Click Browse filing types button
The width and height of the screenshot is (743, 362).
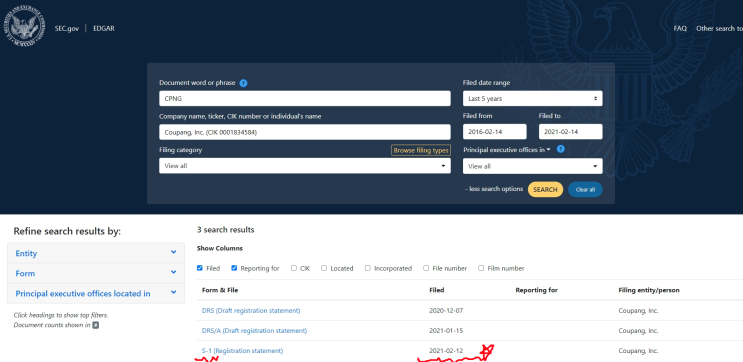[421, 150]
